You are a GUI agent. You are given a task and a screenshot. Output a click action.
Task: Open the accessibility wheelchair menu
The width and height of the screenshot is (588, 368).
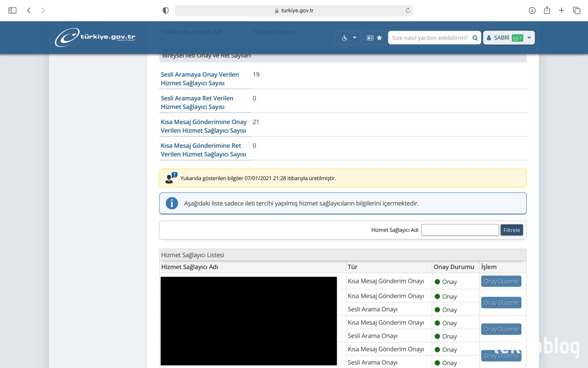(x=348, y=38)
